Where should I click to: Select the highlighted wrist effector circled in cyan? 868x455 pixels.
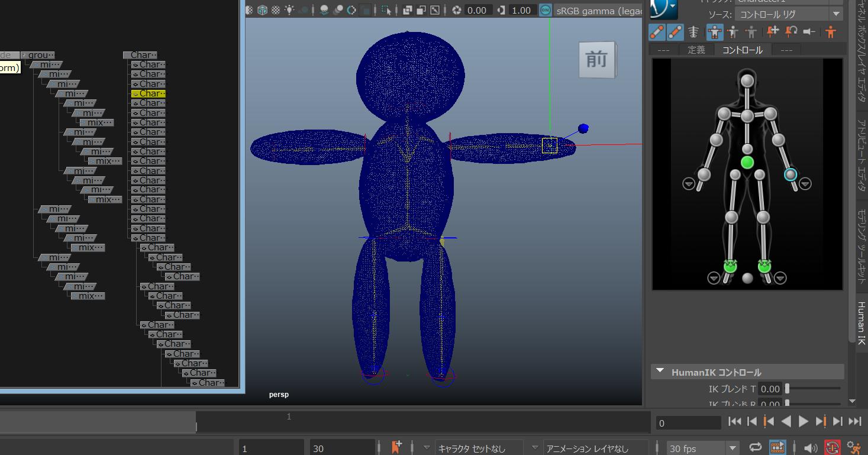pyautogui.click(x=790, y=175)
